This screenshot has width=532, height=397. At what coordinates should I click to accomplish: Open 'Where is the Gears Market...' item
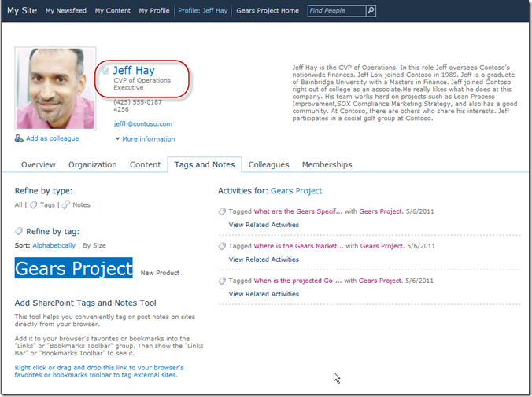coord(298,246)
